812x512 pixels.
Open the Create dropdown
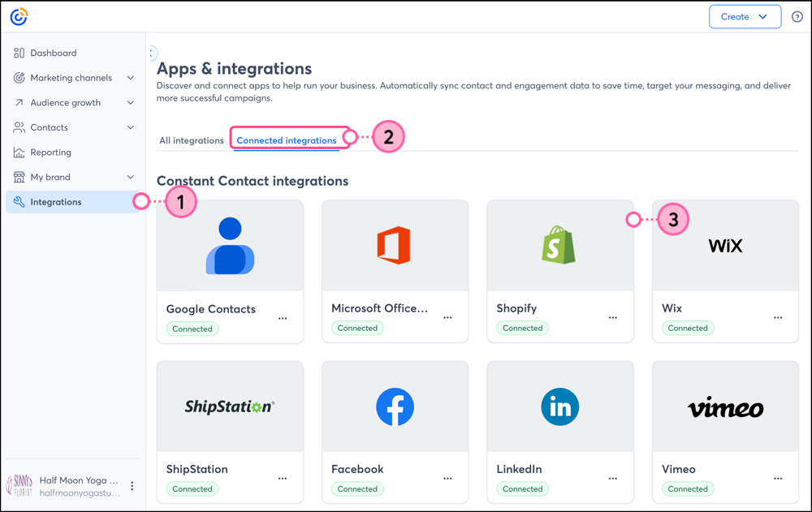745,16
